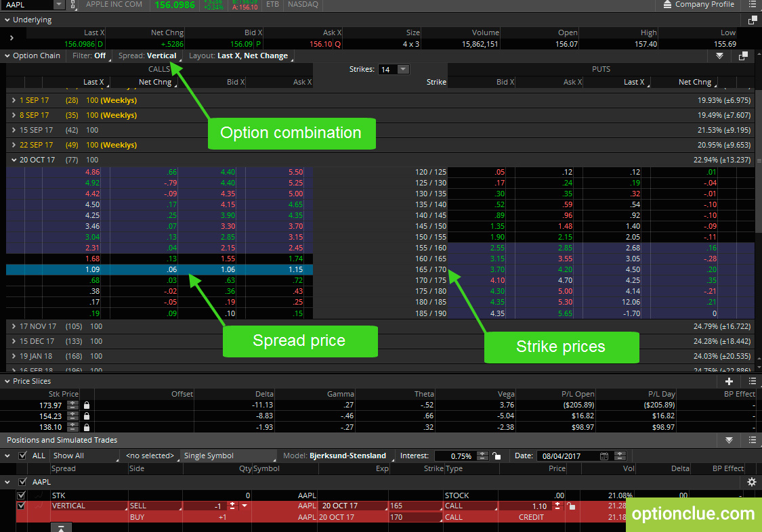
Task: Open the <no selected> group dropdown
Action: click(x=150, y=456)
